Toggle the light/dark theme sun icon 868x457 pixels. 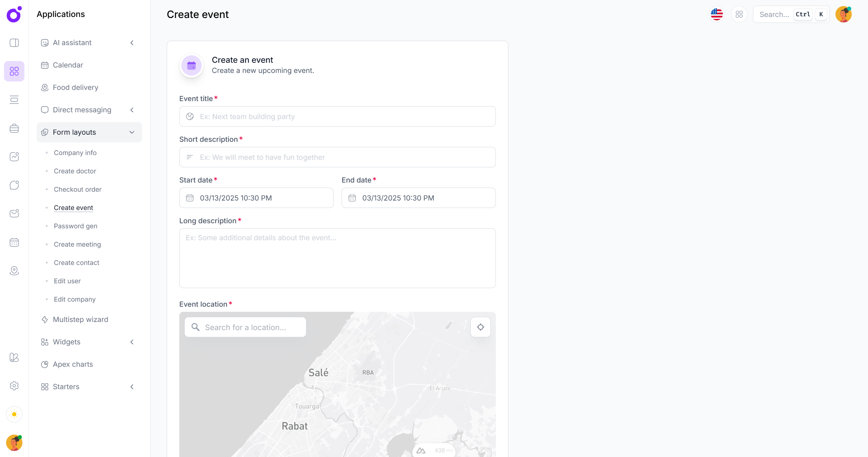[14, 414]
